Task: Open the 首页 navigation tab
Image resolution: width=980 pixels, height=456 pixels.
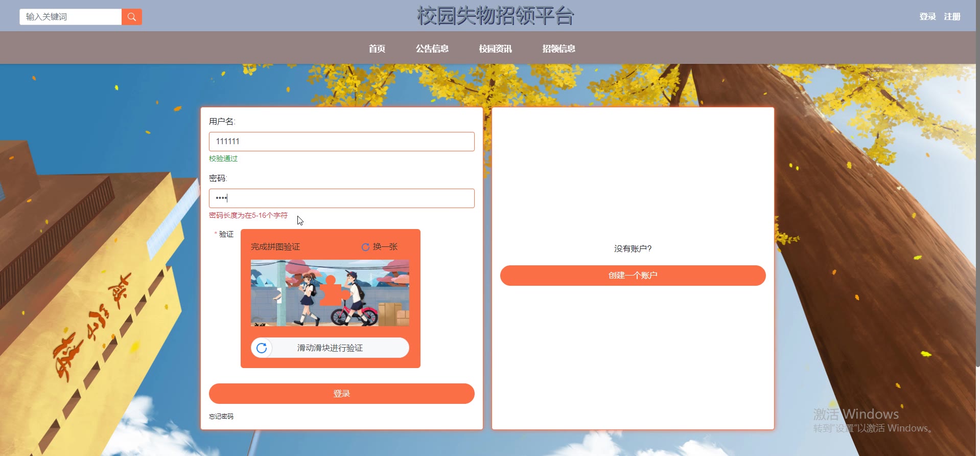Action: pos(377,49)
